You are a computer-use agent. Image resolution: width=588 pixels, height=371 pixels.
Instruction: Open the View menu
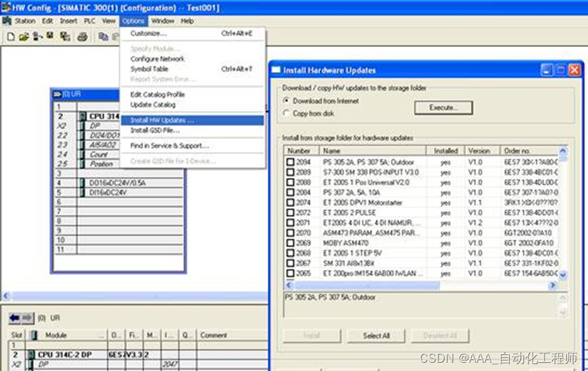point(109,21)
